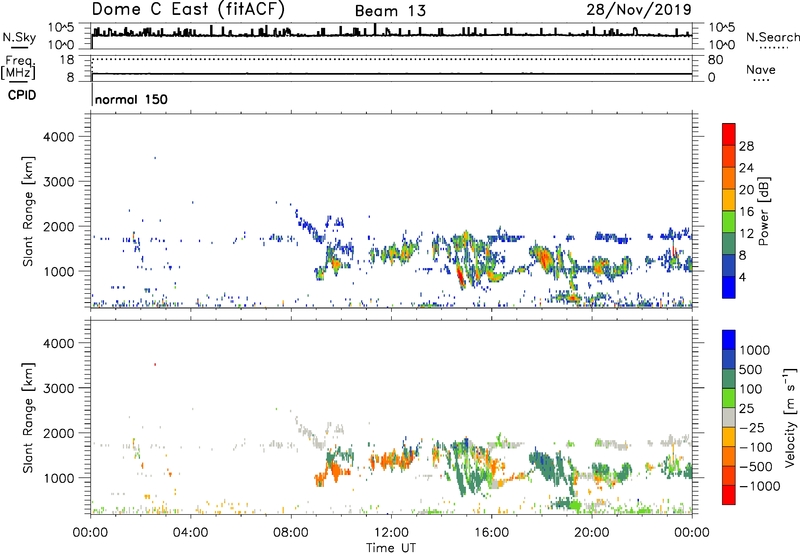The image size is (800, 554).
Task: Click "Slant Range [km]" label of Velocity panel
Action: [29, 418]
